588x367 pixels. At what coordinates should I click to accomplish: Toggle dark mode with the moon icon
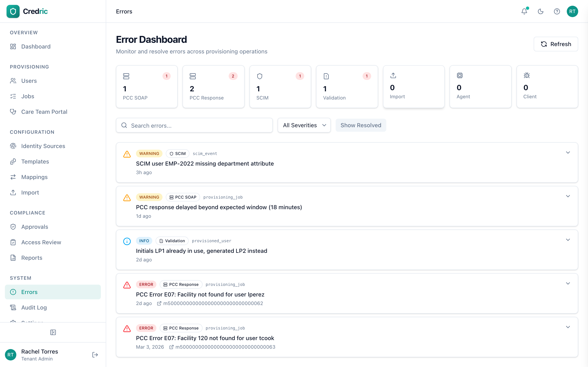pos(540,11)
